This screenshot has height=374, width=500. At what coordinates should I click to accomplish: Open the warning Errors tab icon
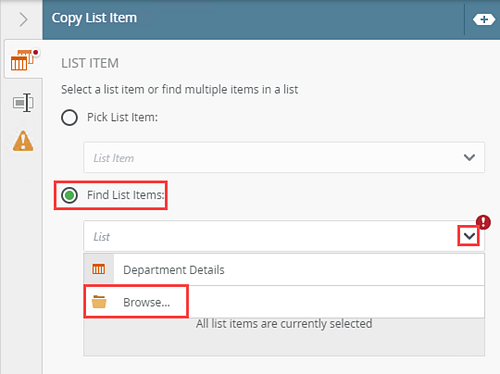point(23,141)
